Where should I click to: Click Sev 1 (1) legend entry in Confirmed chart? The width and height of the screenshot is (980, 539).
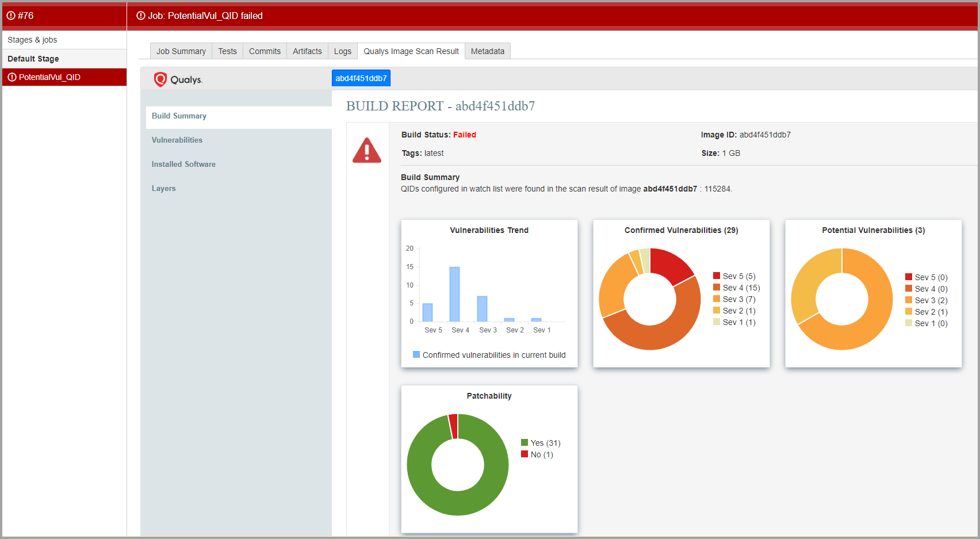(734, 322)
